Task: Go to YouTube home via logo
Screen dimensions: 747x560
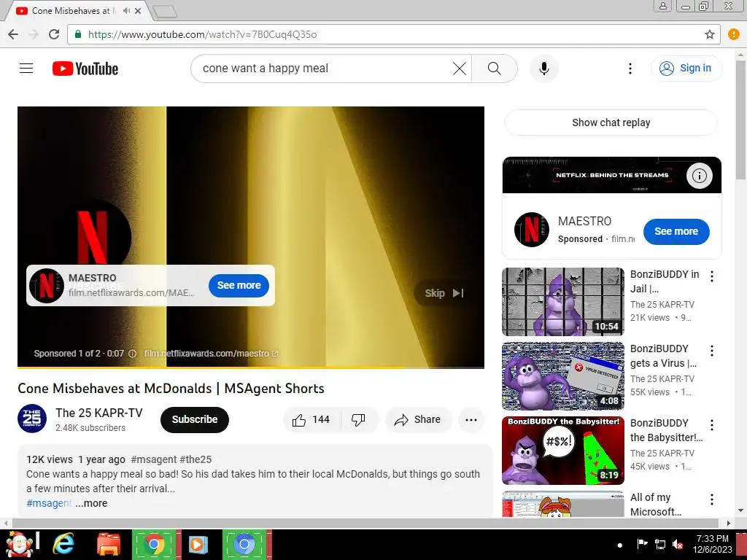Action: point(85,69)
